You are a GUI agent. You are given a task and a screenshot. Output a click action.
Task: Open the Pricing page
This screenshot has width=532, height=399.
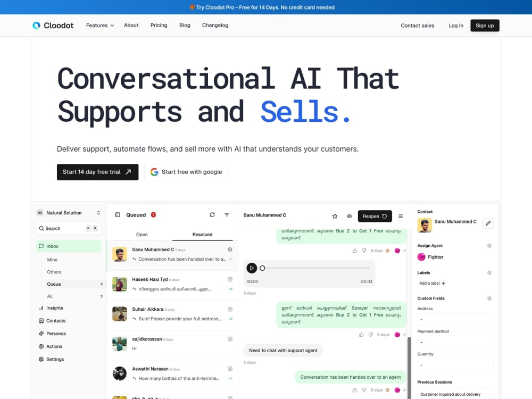159,25
